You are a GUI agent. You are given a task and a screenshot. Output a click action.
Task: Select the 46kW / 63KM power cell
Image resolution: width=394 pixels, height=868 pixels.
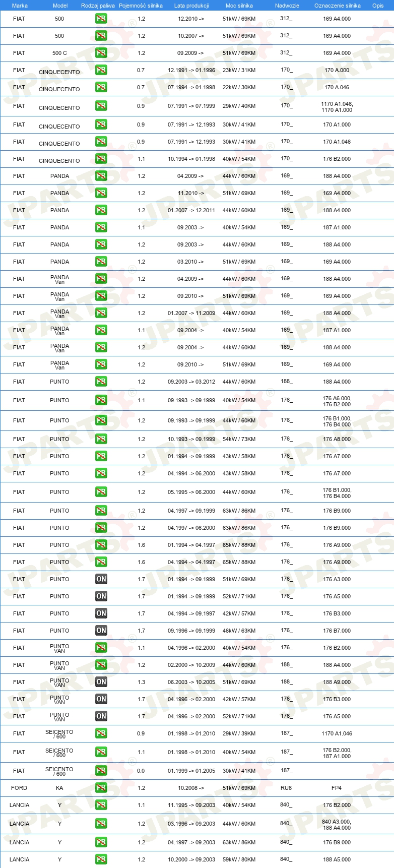pyautogui.click(x=239, y=631)
